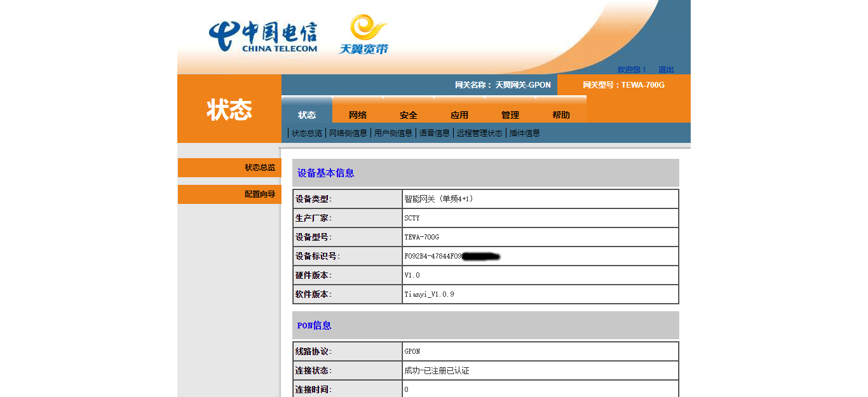View 语音信息 voice information

click(x=434, y=133)
